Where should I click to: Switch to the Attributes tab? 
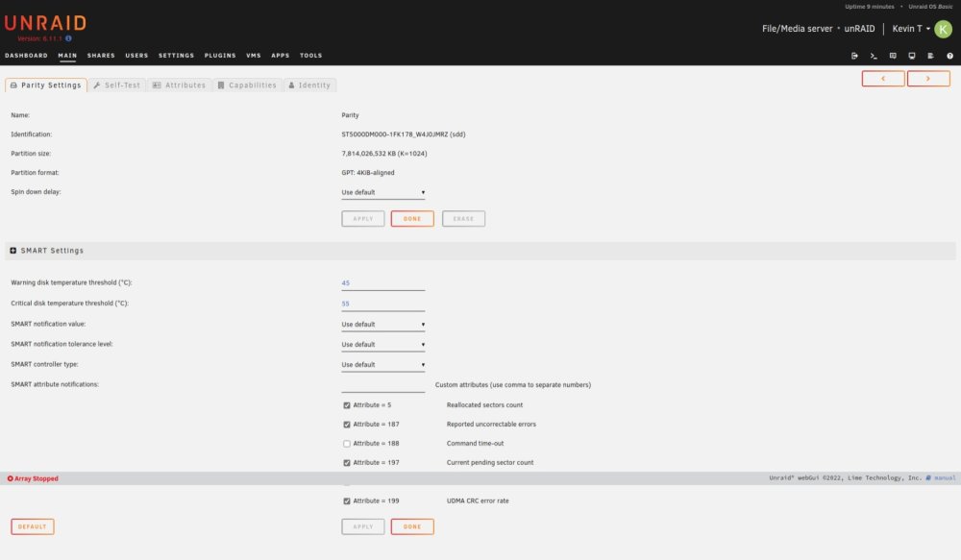(x=179, y=85)
